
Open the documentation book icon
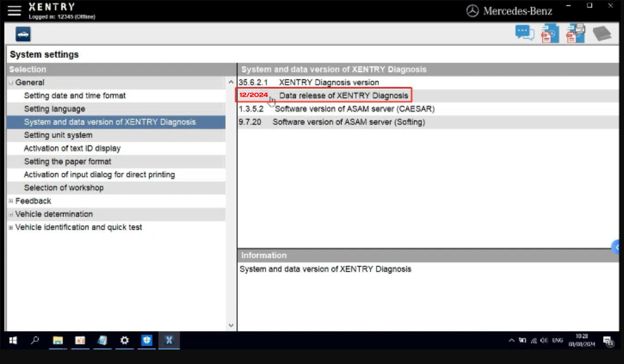603,33
